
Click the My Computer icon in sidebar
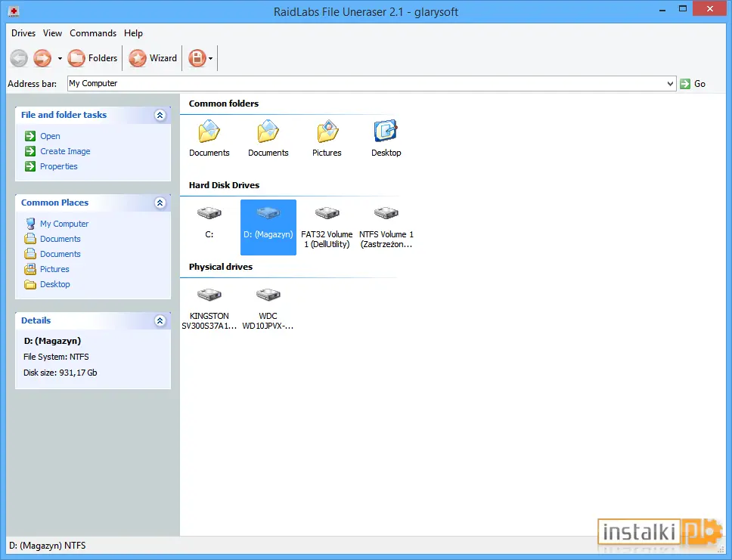pos(30,224)
